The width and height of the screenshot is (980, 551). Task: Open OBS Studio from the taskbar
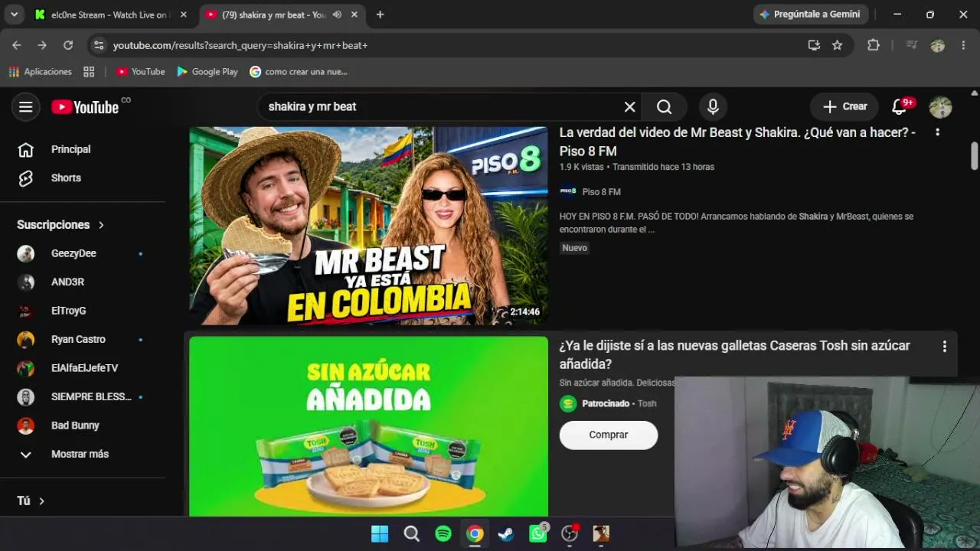pyautogui.click(x=570, y=533)
